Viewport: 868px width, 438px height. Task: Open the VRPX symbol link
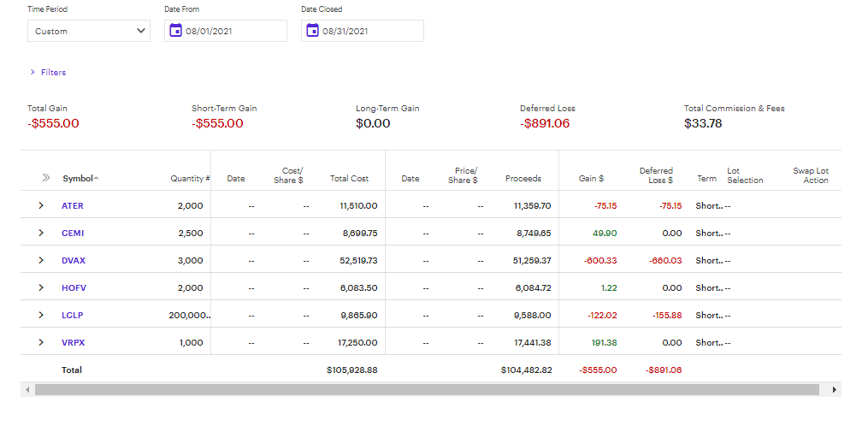click(x=73, y=343)
